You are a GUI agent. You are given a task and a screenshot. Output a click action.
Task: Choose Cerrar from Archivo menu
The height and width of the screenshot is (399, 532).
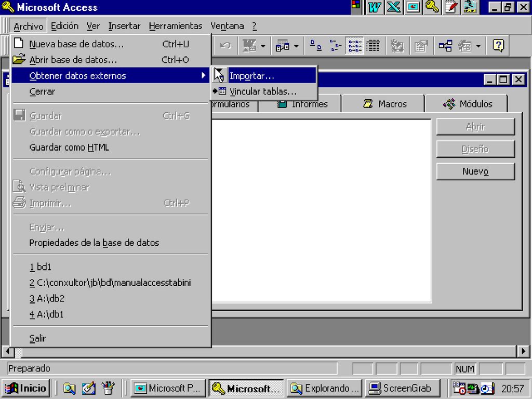[110, 91]
